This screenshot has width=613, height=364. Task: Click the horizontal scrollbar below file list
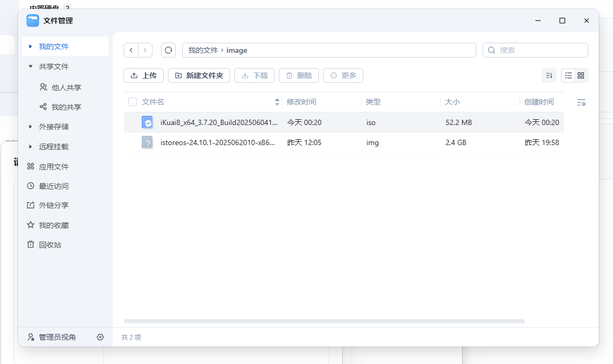324,321
